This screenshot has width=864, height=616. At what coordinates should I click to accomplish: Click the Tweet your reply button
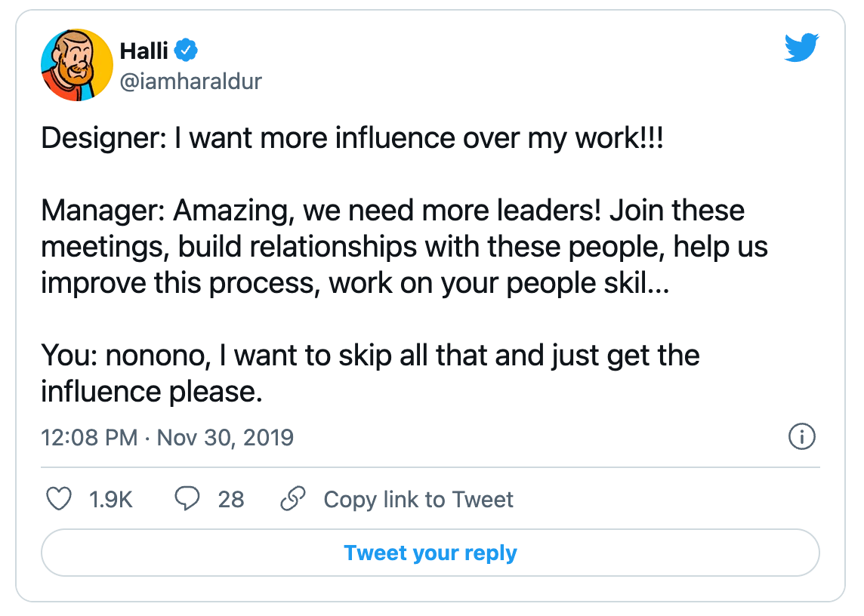pyautogui.click(x=430, y=553)
